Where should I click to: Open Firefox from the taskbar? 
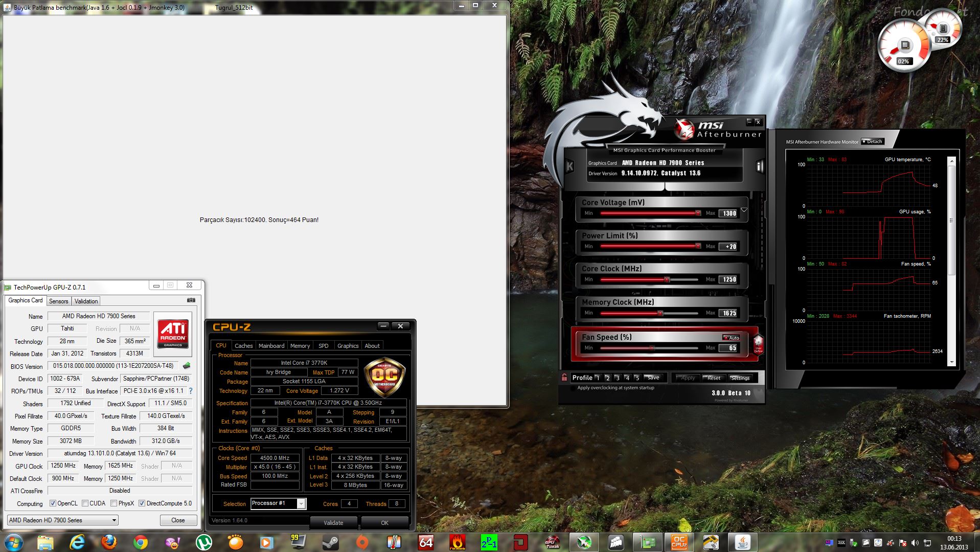click(108, 542)
